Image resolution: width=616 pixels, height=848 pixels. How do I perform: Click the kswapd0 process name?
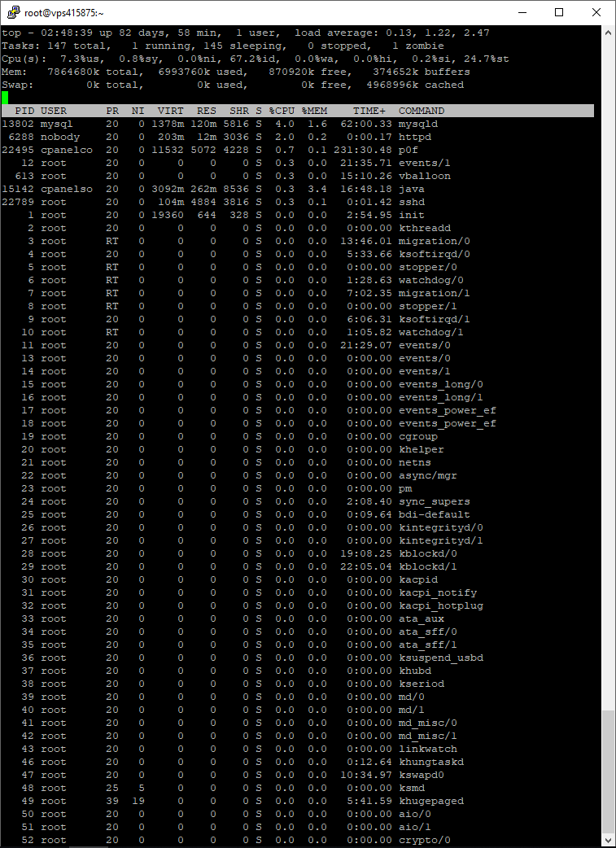point(422,775)
